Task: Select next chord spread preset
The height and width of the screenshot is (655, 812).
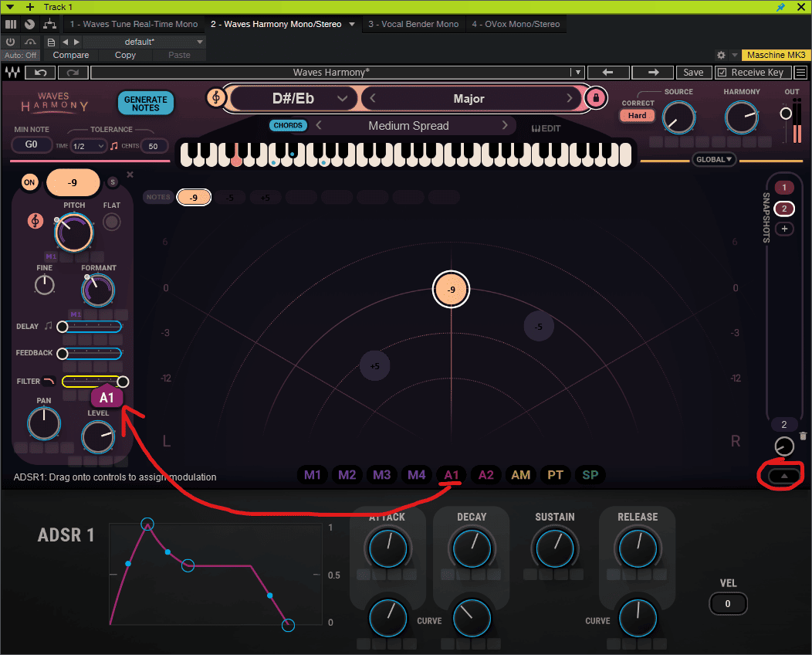Action: click(x=504, y=125)
